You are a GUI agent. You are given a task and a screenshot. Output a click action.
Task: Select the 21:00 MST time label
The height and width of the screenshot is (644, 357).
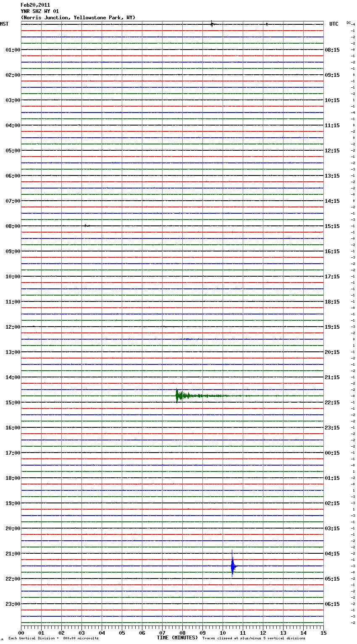(x=13, y=554)
